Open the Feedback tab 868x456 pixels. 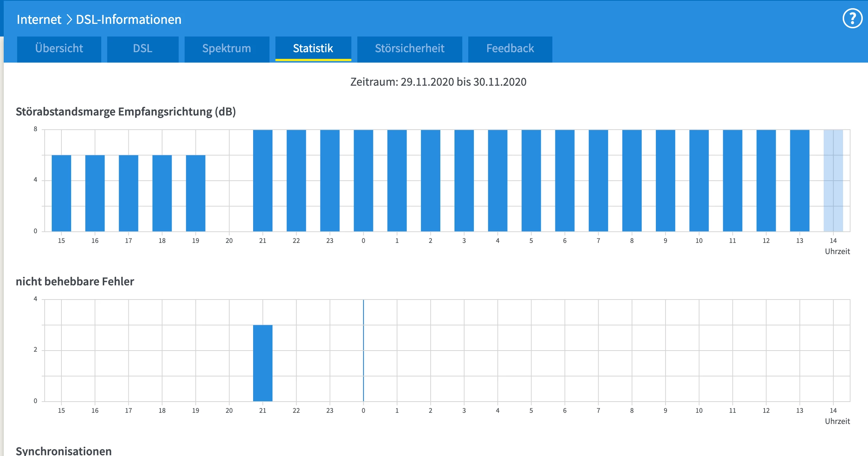(x=510, y=48)
